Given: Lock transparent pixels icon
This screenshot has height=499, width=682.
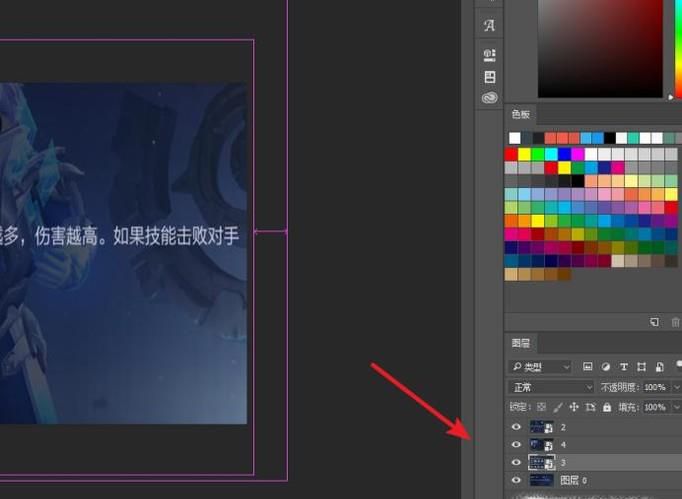Looking at the screenshot, I should pyautogui.click(x=542, y=407).
